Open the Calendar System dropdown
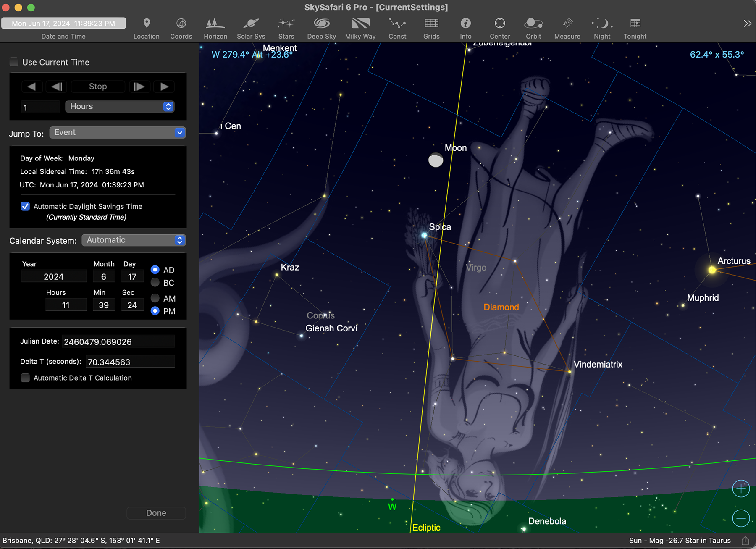Viewport: 756px width, 549px height. point(134,240)
